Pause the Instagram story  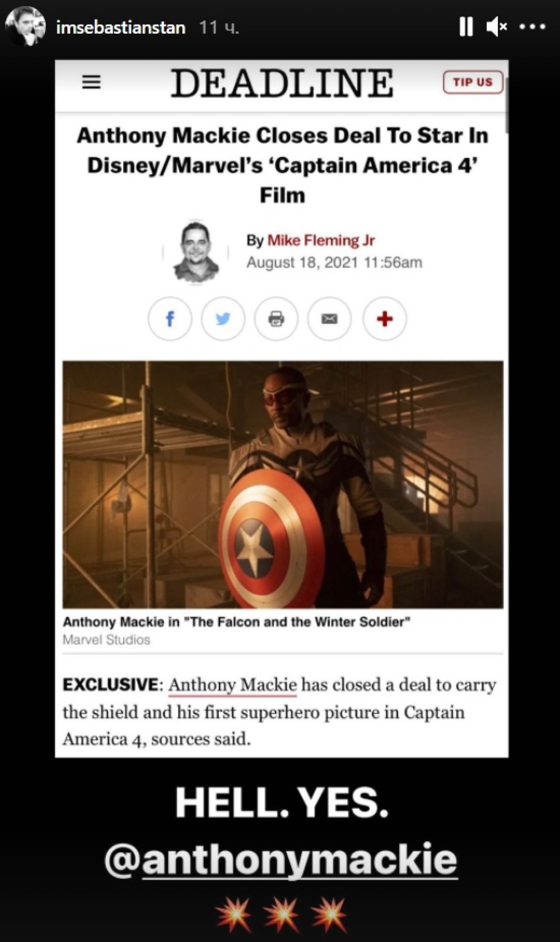click(466, 26)
